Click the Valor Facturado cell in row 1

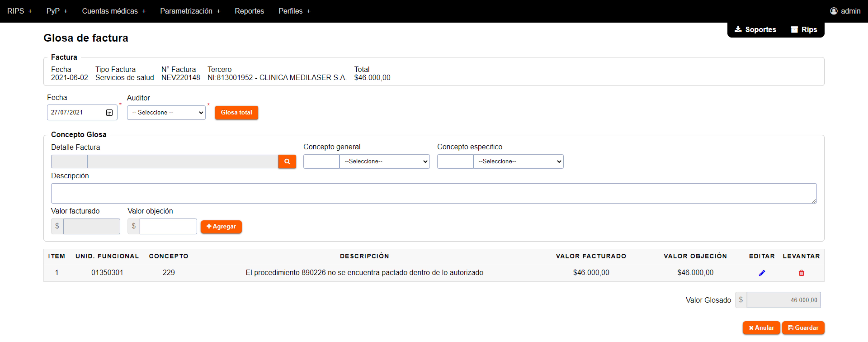point(591,272)
